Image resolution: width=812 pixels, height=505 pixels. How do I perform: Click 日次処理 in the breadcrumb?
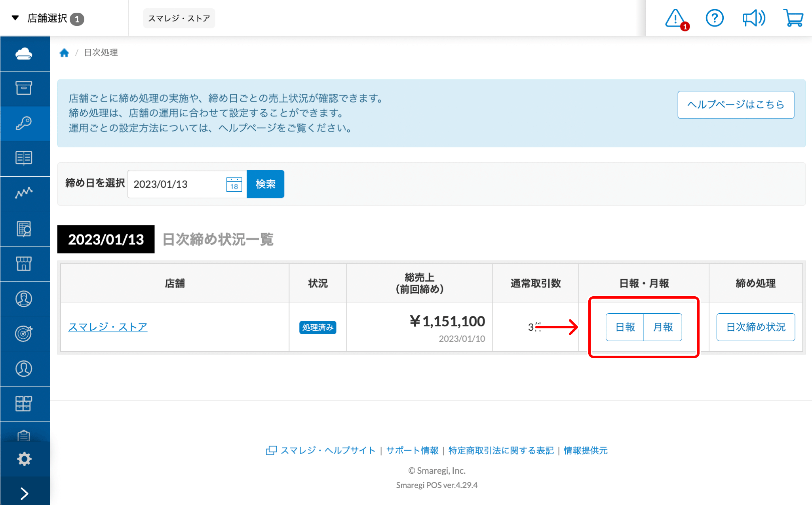(x=100, y=52)
